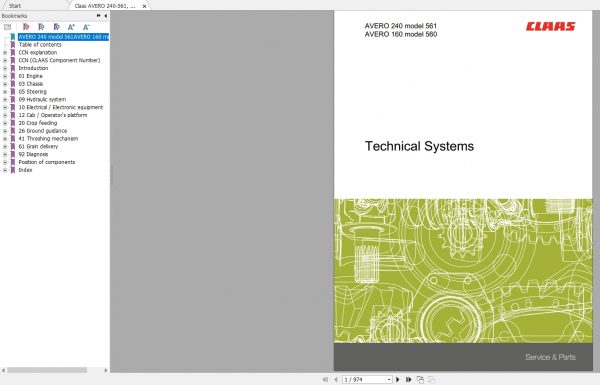Expand the 12 Cab / Operator's platform bookmark
This screenshot has height=385, width=600.
pos(5,115)
